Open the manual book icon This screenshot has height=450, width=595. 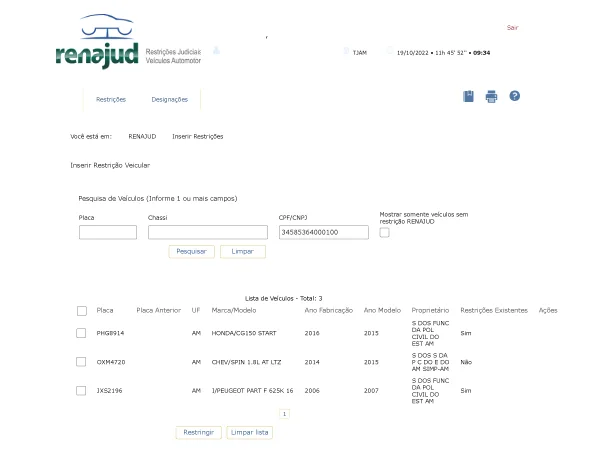pos(468,96)
